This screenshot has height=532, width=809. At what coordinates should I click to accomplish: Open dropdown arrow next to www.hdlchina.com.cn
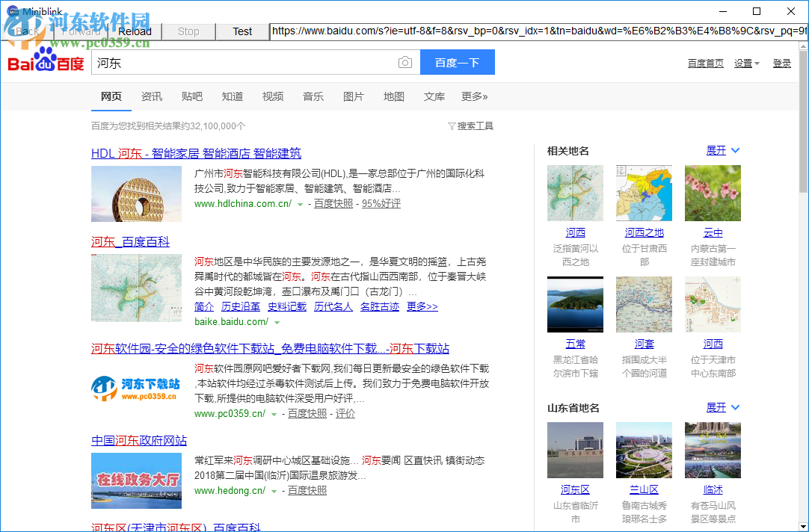300,205
